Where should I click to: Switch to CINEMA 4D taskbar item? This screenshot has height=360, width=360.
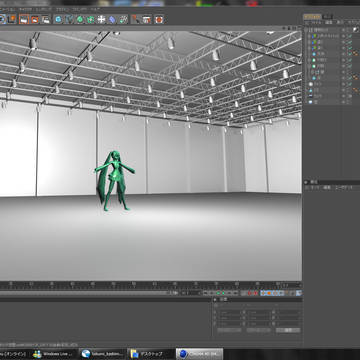(200, 354)
